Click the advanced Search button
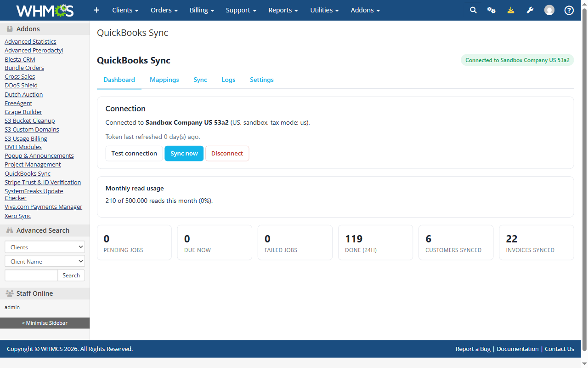This screenshot has height=368, width=588. [71, 275]
